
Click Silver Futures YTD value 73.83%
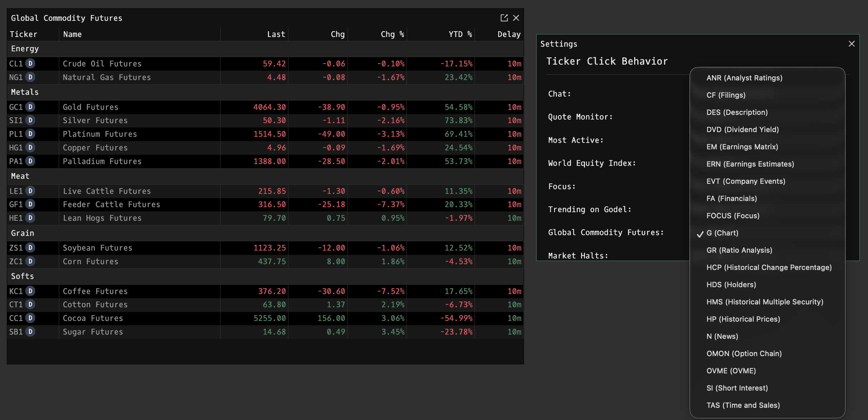[x=458, y=120]
